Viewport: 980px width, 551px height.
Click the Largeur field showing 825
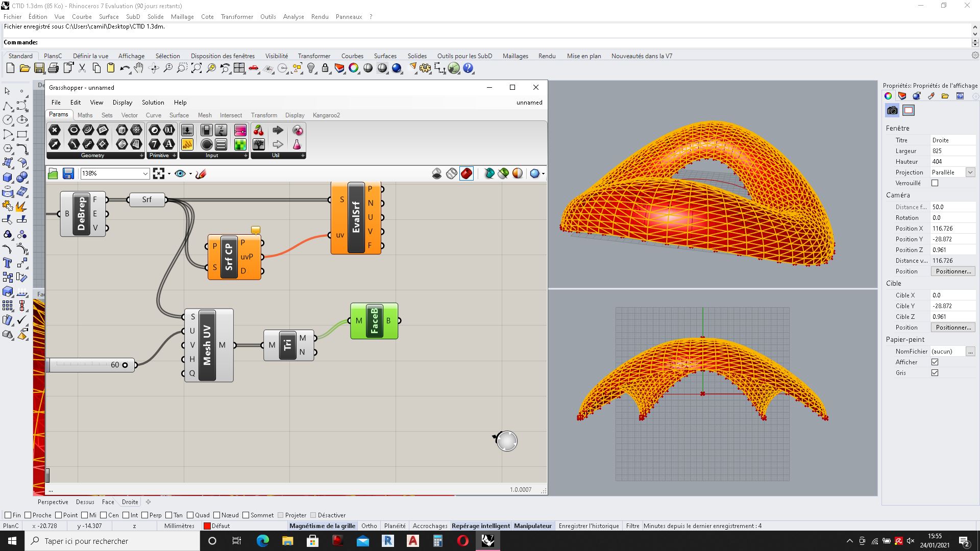click(952, 151)
